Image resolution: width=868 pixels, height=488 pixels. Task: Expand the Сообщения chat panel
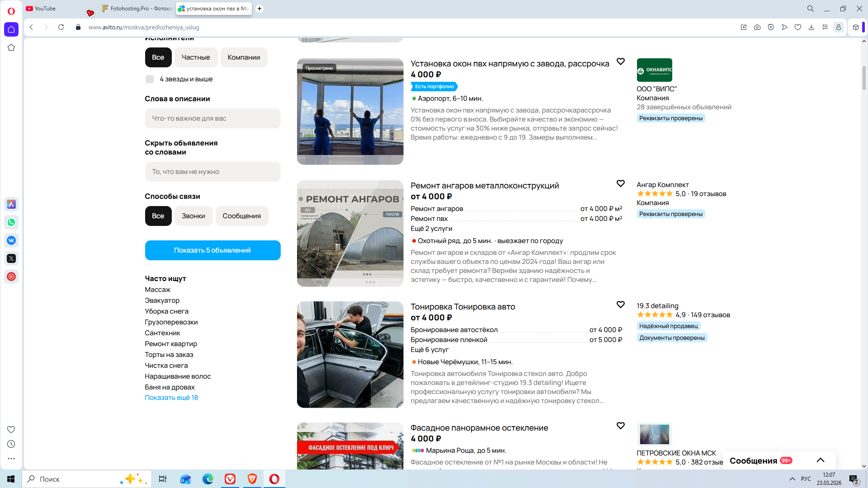pyautogui.click(x=821, y=460)
